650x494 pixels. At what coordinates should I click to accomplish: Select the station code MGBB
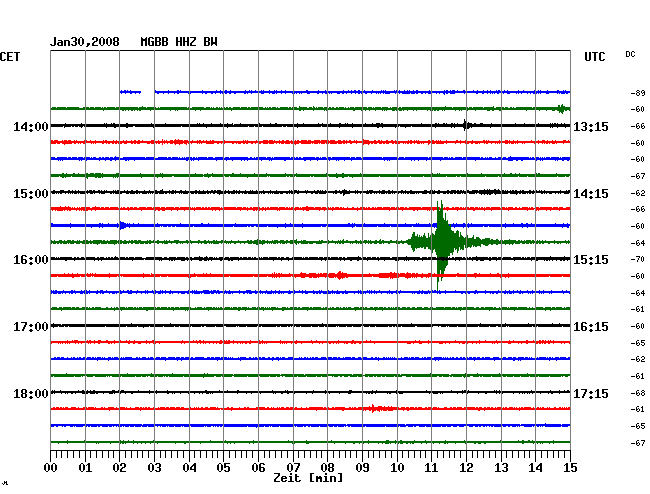(154, 42)
